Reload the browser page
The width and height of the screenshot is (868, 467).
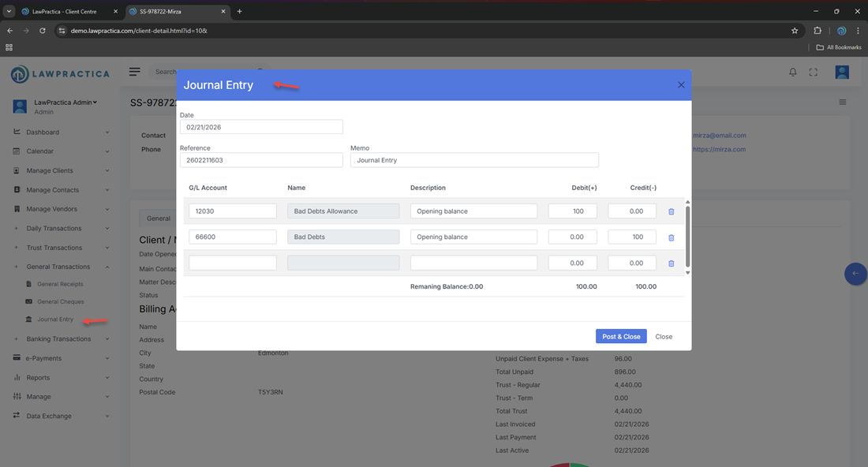(x=43, y=31)
